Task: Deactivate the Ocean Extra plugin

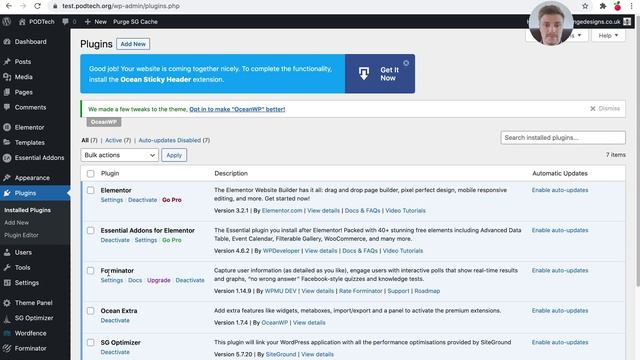Action: (115, 320)
